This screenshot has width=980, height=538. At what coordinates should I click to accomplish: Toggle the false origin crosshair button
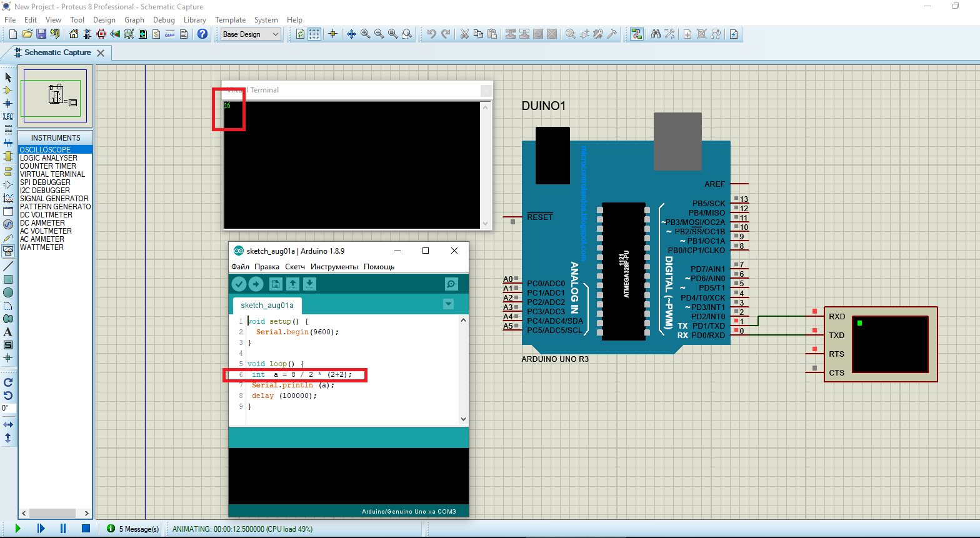pyautogui.click(x=333, y=34)
